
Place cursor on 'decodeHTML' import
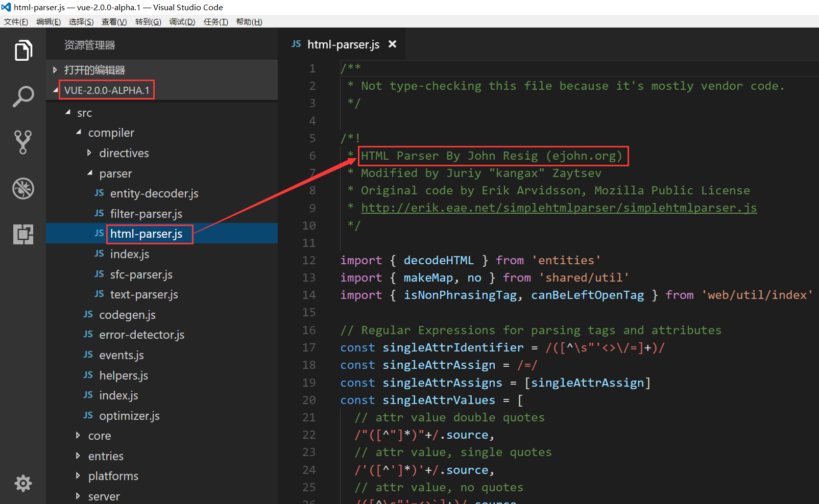[439, 260]
